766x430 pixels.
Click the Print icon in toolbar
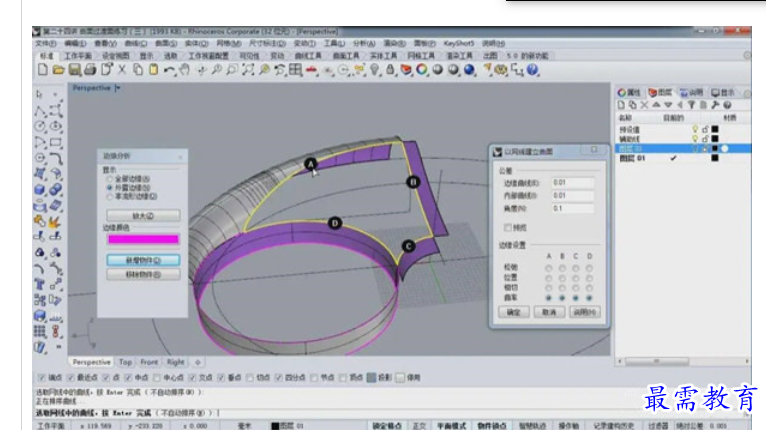point(90,70)
